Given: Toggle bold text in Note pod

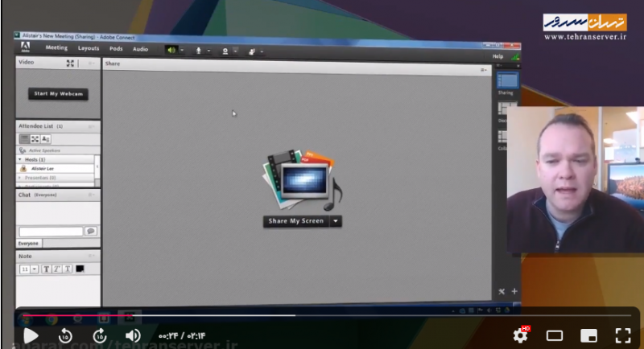Looking at the screenshot, I should 46,269.
